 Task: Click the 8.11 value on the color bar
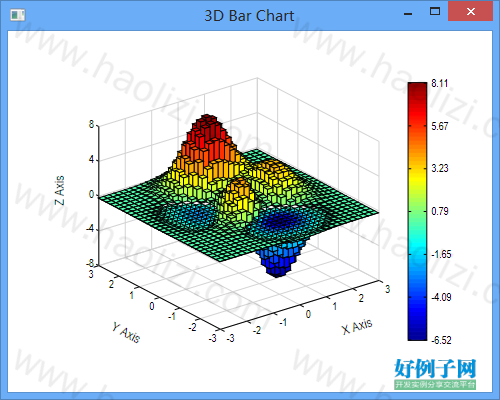pyautogui.click(x=439, y=83)
